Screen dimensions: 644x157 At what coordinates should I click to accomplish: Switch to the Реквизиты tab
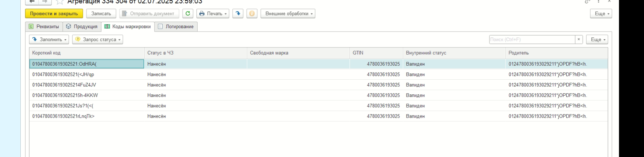tap(44, 27)
